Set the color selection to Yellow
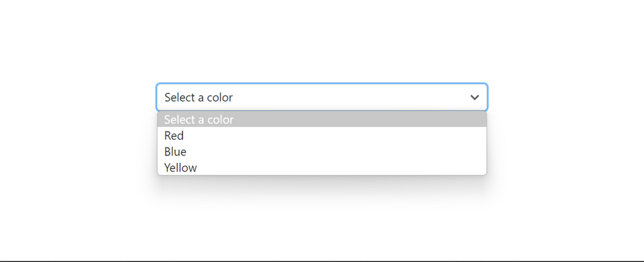This screenshot has width=644, height=262. pos(322,167)
